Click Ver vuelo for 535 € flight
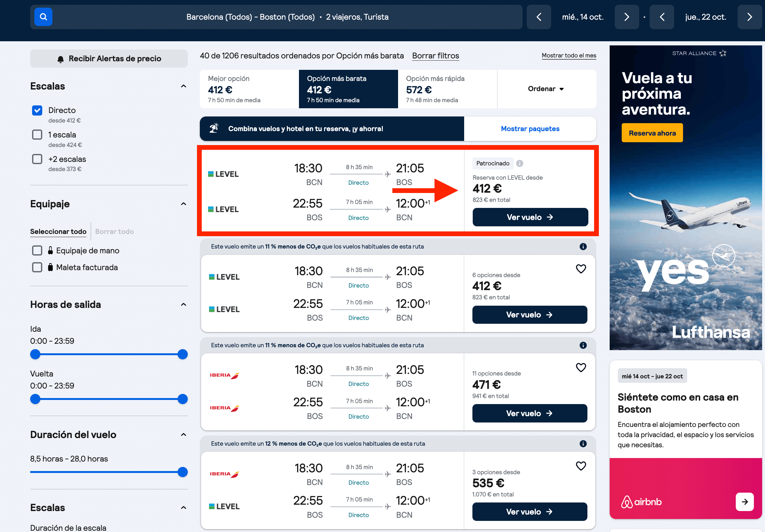This screenshot has height=532, width=765. [530, 512]
